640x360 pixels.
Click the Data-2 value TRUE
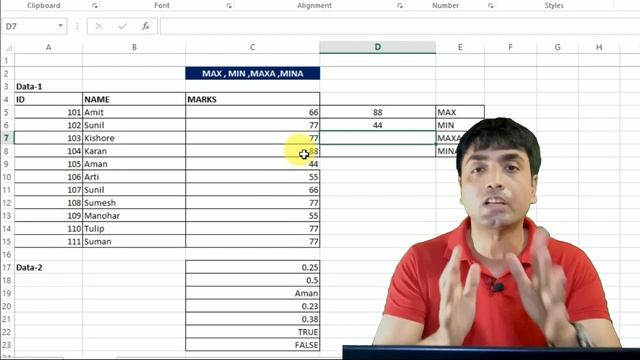253,332
